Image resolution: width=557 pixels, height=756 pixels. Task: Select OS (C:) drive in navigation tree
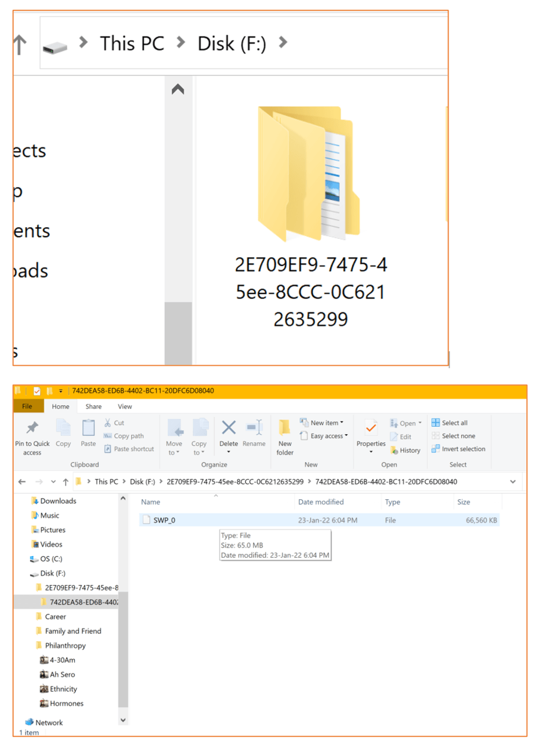[51, 559]
